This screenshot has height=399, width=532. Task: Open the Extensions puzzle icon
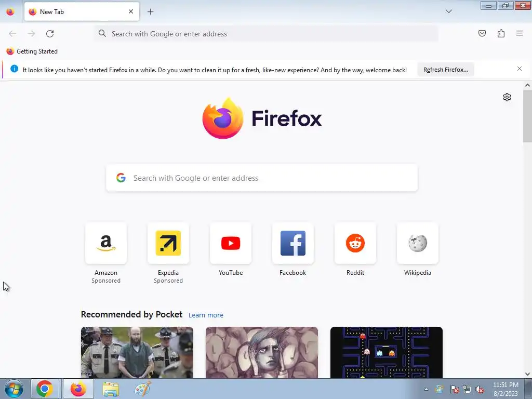click(x=501, y=33)
